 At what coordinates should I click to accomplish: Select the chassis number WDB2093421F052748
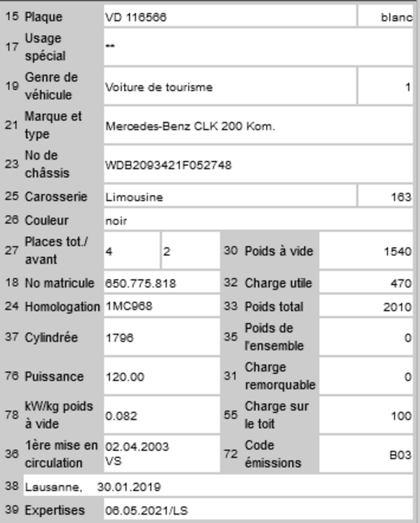(x=258, y=165)
